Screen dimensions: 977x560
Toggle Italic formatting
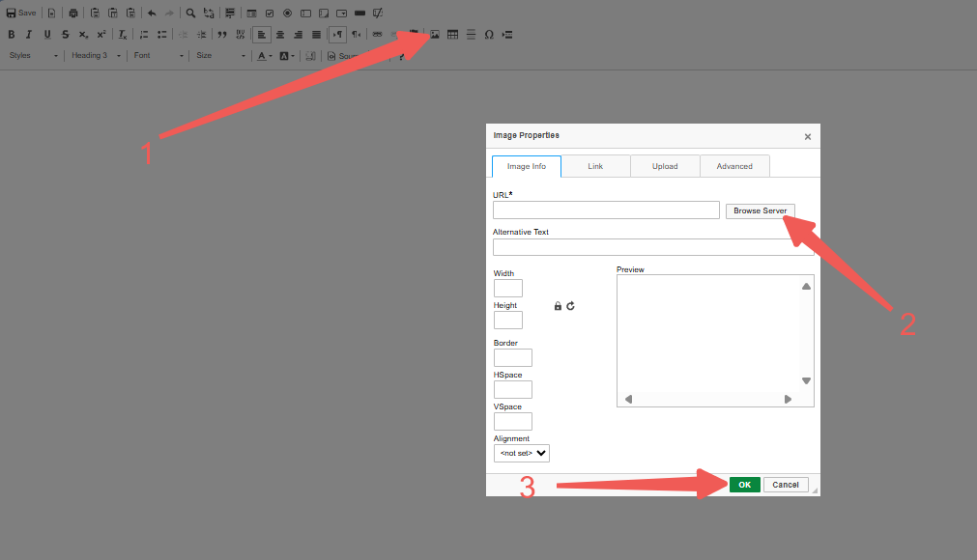[x=29, y=35]
